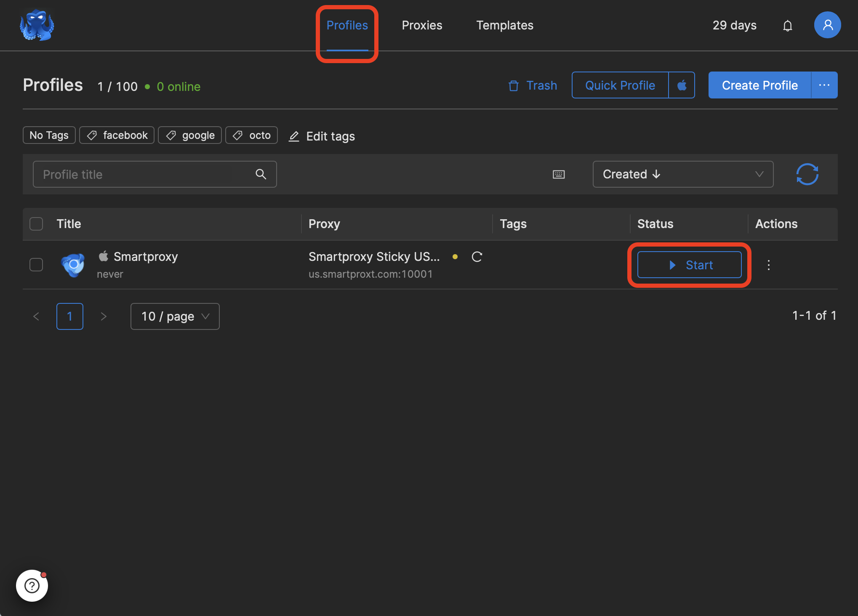Filter by the octo tag
Screen dimensions: 858x616
click(x=251, y=135)
